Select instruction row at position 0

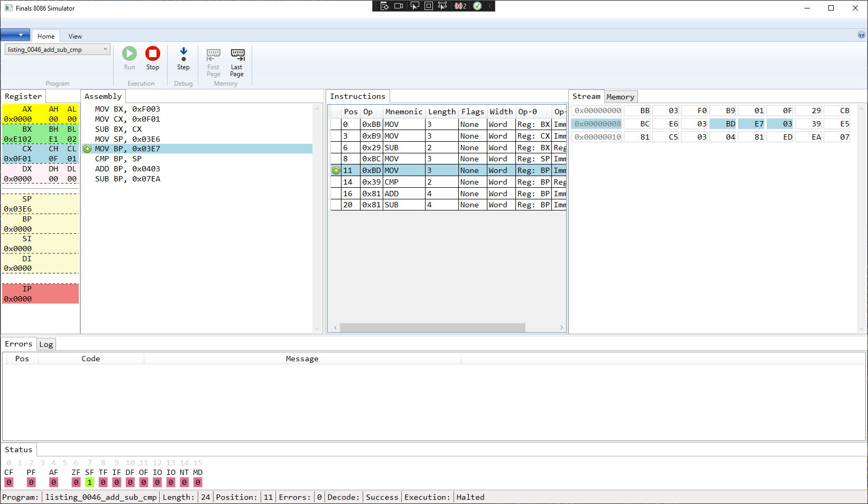click(448, 124)
